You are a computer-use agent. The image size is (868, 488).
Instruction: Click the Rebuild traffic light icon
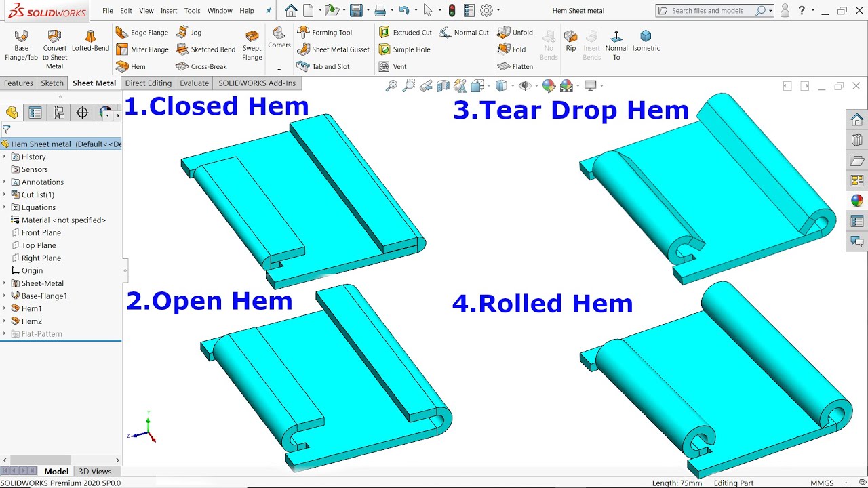[x=452, y=10]
